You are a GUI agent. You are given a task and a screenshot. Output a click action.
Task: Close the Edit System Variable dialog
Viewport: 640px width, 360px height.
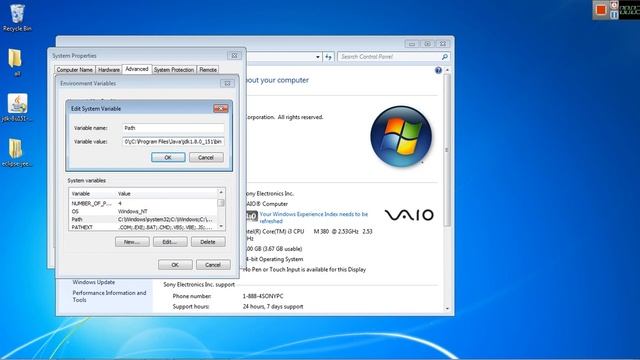[220, 109]
